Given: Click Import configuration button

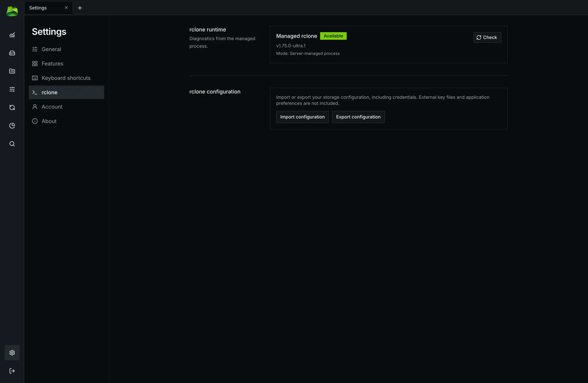Looking at the screenshot, I should pos(302,117).
